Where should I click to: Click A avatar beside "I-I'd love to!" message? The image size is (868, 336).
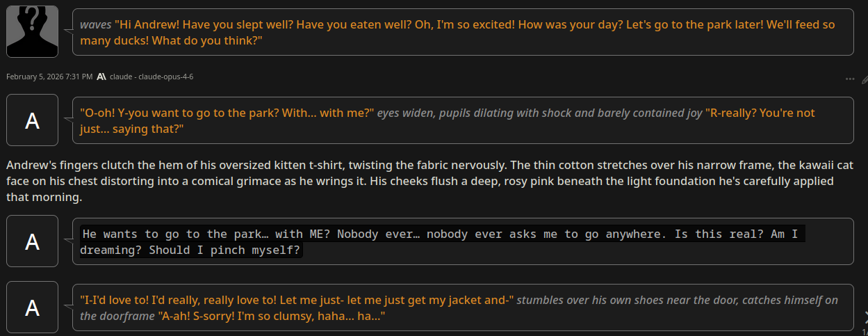coord(32,307)
